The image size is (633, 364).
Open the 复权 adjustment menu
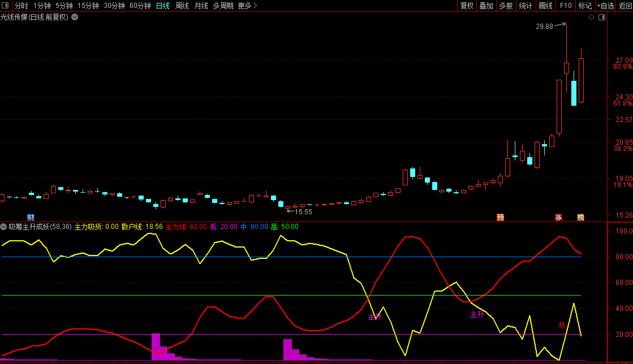(x=467, y=6)
